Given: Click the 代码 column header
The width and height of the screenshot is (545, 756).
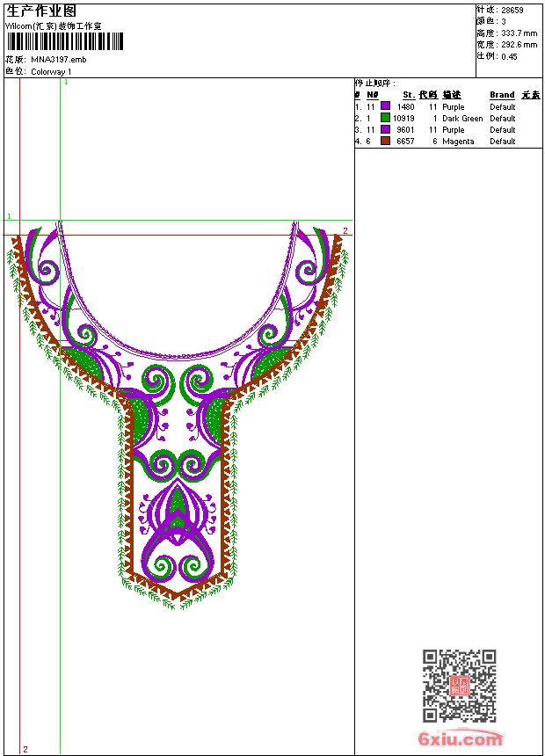Looking at the screenshot, I should 428,95.
